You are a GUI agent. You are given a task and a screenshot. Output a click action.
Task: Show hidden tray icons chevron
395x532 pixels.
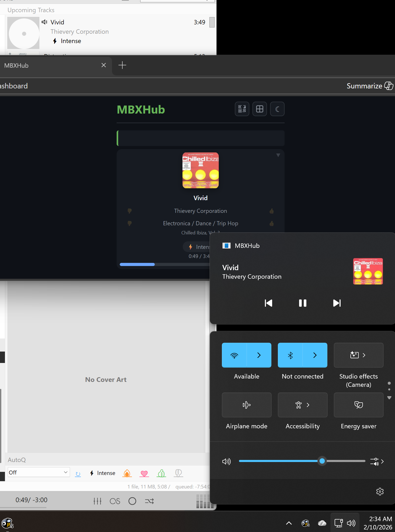point(289,523)
